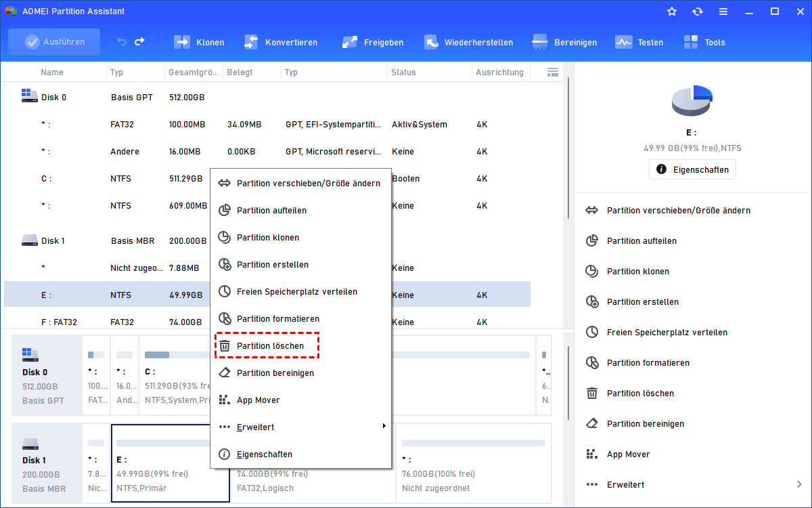Select 100MB FAT partition block on Disk 0
812x508 pixels.
click(x=95, y=375)
